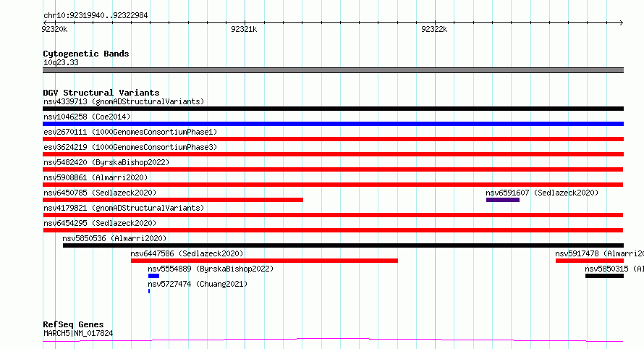Click nsv6454295 (Sedlazeck2020) label

100,223
